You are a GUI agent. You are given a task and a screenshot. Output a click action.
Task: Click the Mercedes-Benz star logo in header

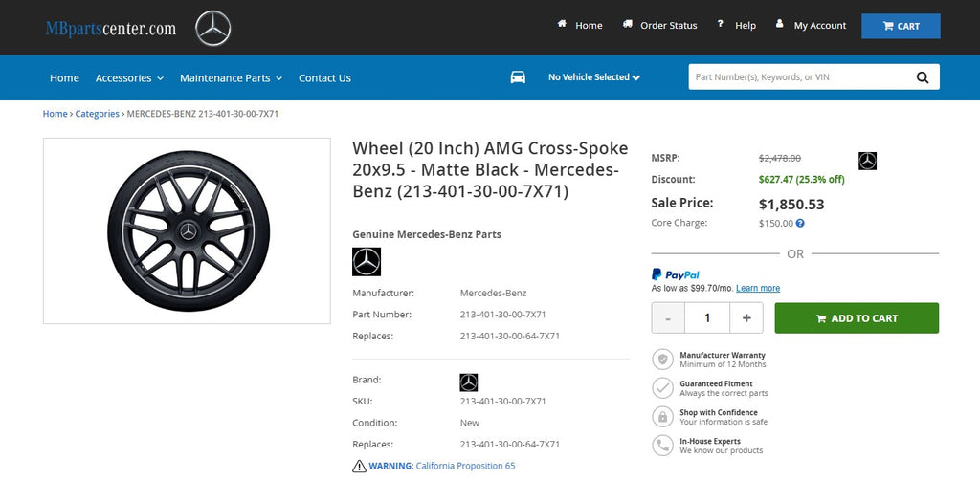[213, 28]
